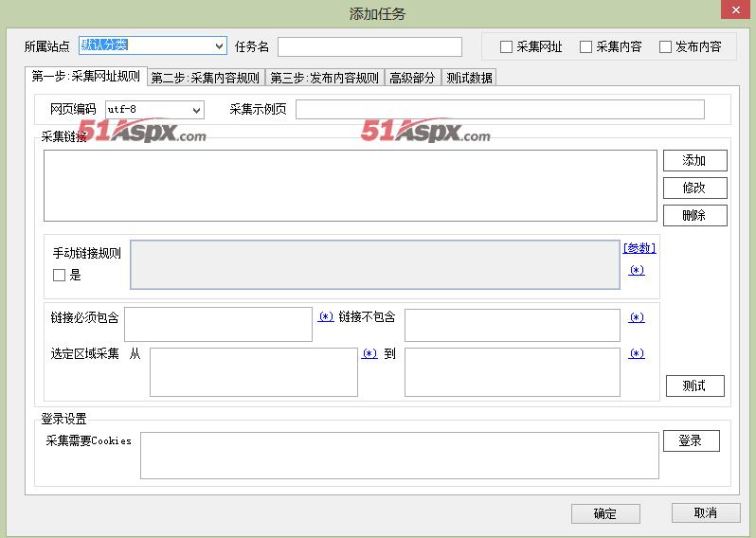Enable the 采集网址 checkbox

tap(507, 46)
